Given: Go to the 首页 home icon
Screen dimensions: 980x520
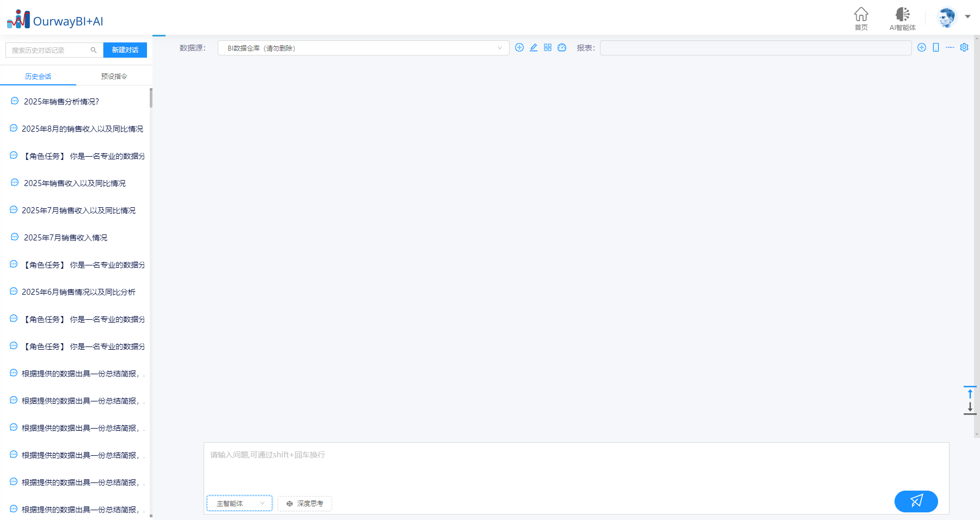Looking at the screenshot, I should 861,18.
